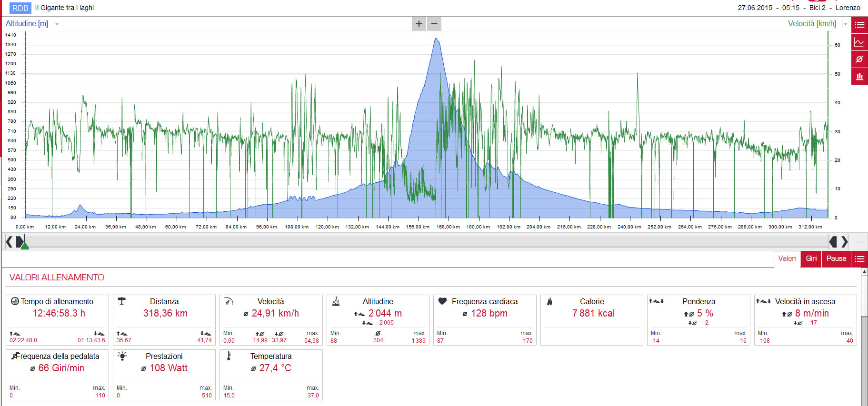Grab the left range handle of timeline

point(20,242)
